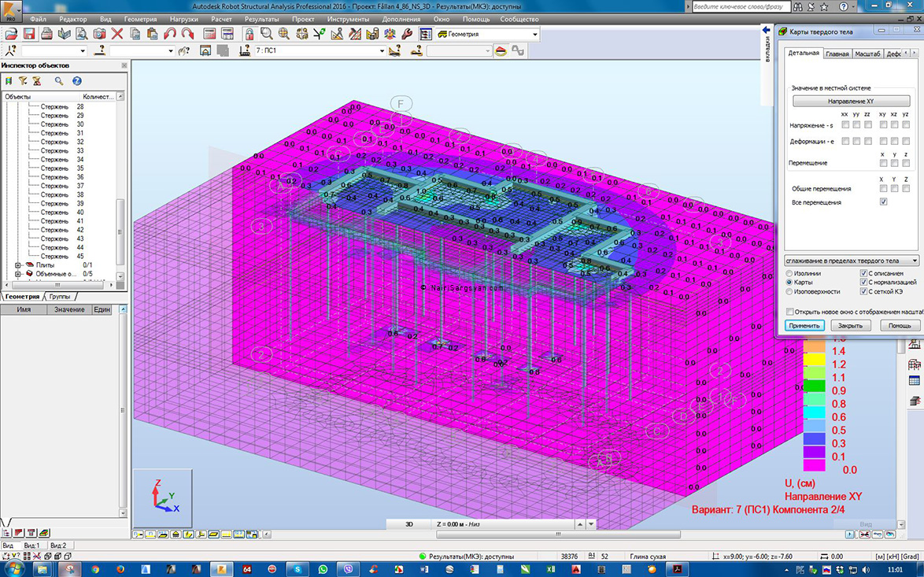Open the Геометрия menu
924x577 pixels.
pyautogui.click(x=140, y=19)
